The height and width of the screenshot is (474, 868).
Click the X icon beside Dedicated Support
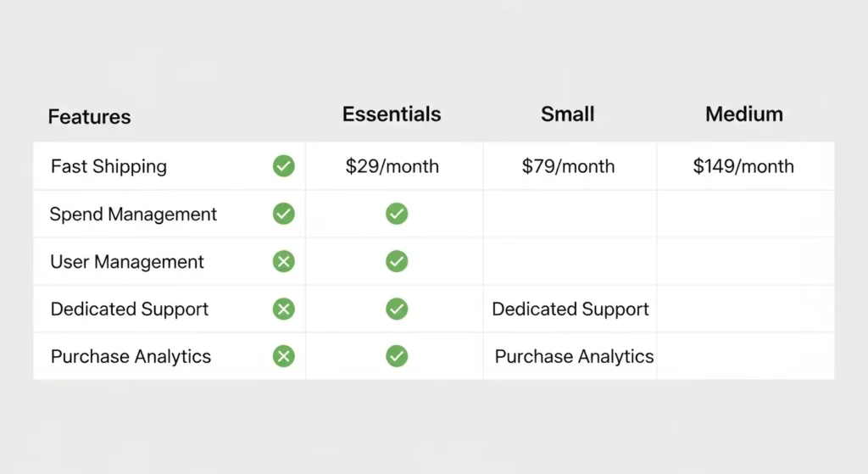click(284, 309)
